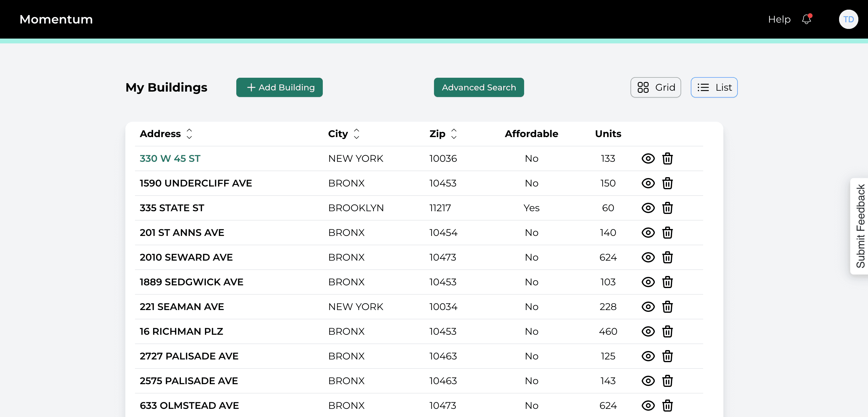This screenshot has width=868, height=417.
Task: Click zip code 11217
Action: click(440, 208)
